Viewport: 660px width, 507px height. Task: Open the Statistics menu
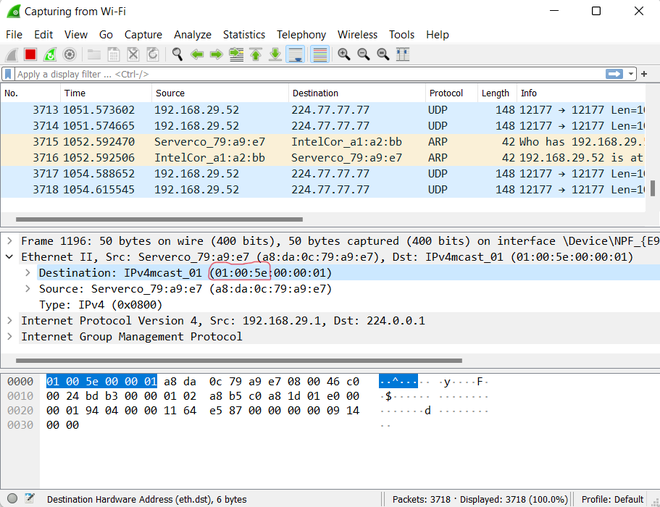coord(244,35)
